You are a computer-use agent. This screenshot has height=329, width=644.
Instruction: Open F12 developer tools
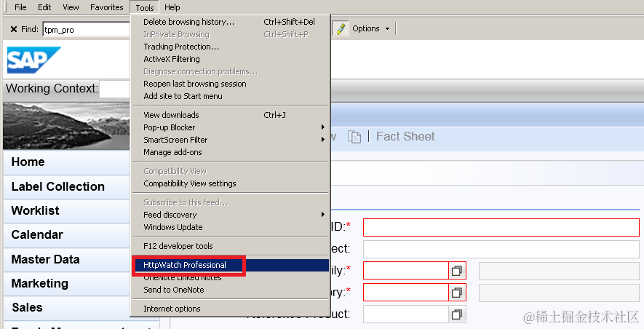[231, 246]
